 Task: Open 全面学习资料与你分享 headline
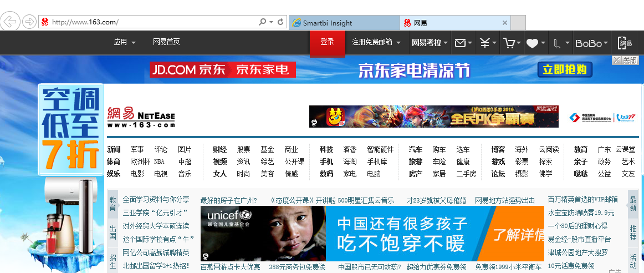coord(156,199)
